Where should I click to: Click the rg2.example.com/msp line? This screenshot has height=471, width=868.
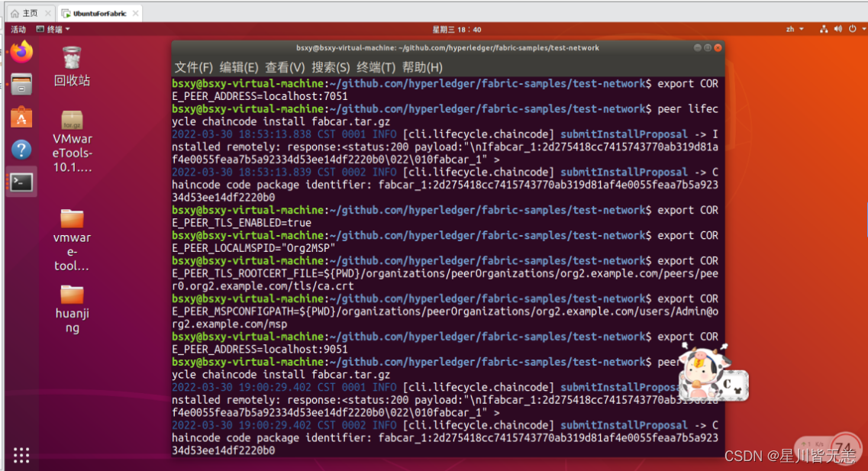pos(229,324)
